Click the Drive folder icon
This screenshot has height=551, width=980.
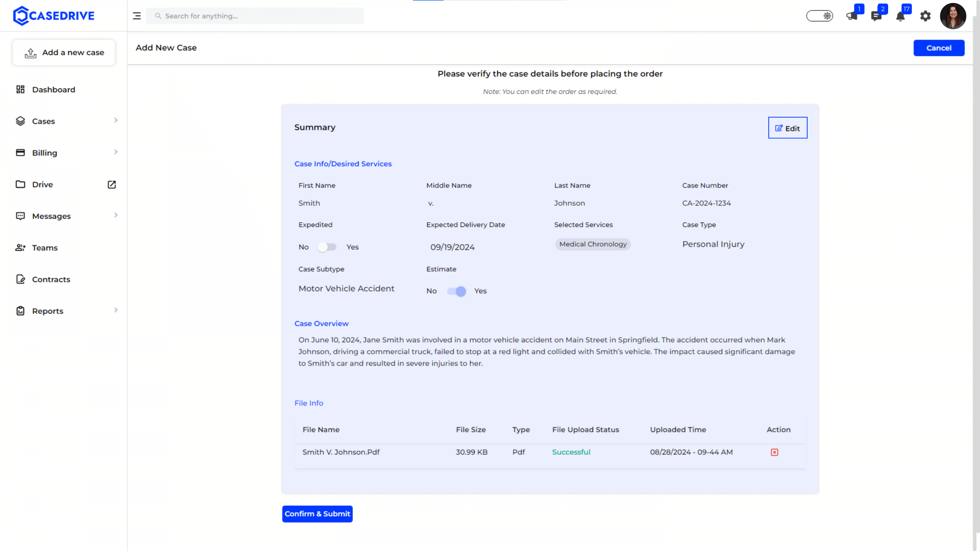20,184
